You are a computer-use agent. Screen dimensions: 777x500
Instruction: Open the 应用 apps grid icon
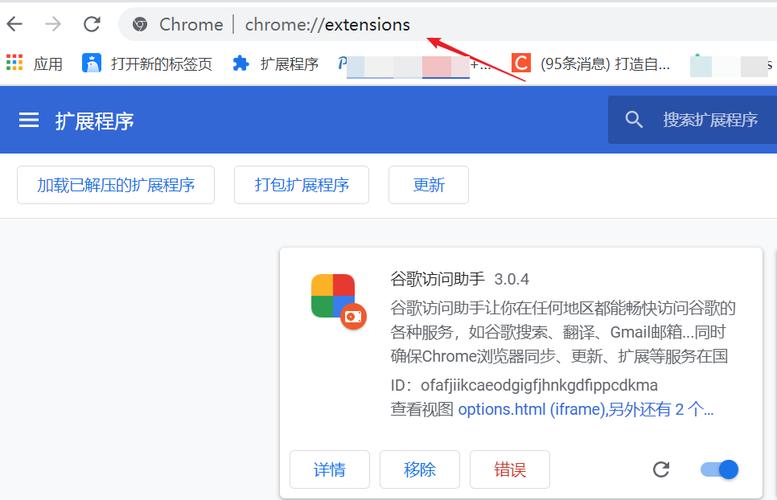14,63
